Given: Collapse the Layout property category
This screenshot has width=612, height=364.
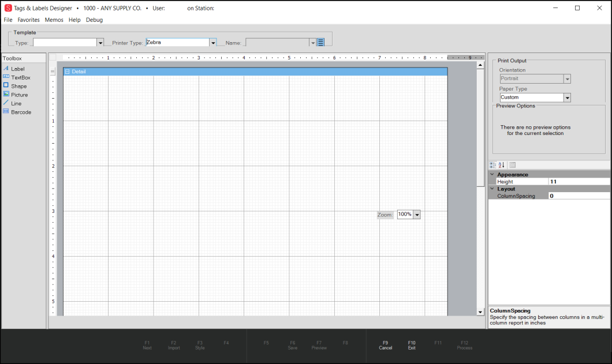Looking at the screenshot, I should click(x=492, y=189).
